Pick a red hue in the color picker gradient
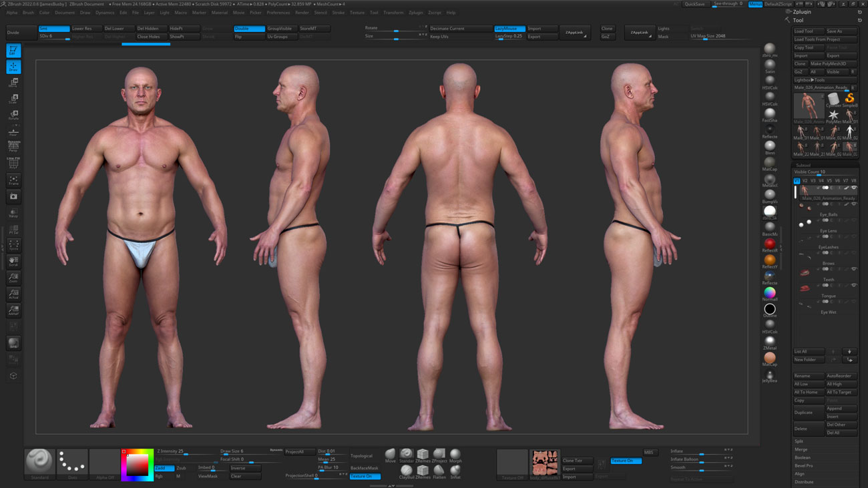 click(126, 453)
